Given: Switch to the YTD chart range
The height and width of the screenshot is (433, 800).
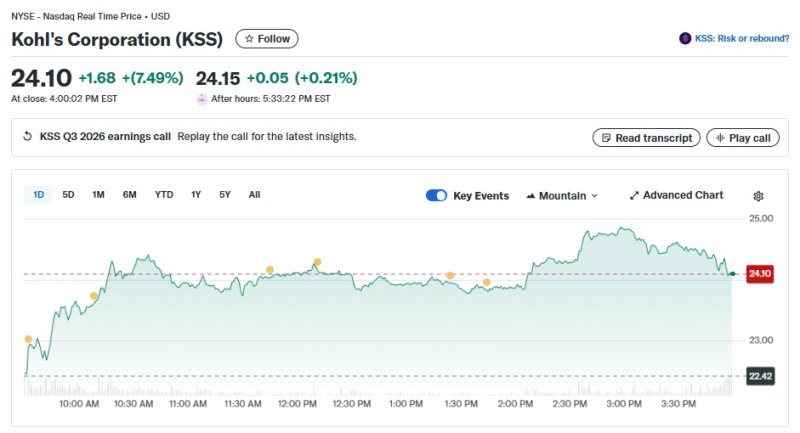Looking at the screenshot, I should point(164,195).
